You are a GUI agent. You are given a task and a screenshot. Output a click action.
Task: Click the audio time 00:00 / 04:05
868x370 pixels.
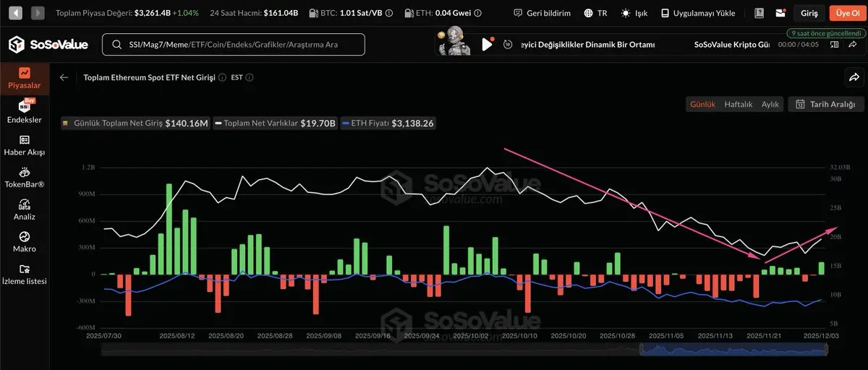[x=798, y=45]
